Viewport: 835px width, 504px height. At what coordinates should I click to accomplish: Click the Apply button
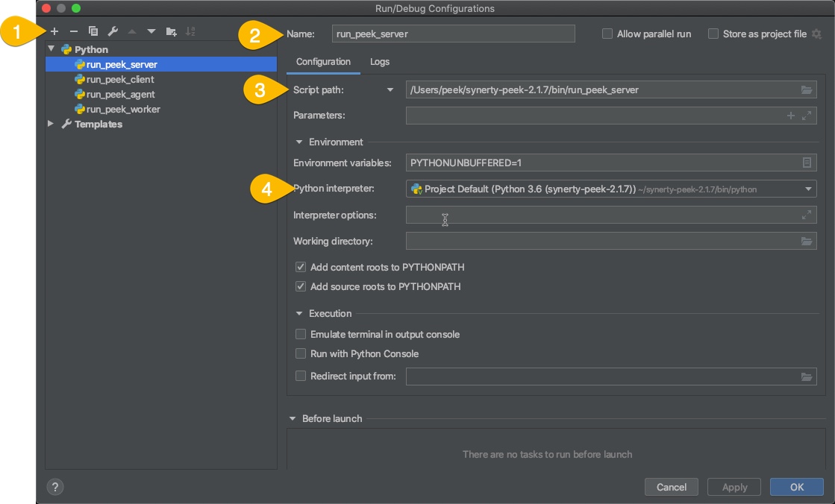pyautogui.click(x=734, y=487)
